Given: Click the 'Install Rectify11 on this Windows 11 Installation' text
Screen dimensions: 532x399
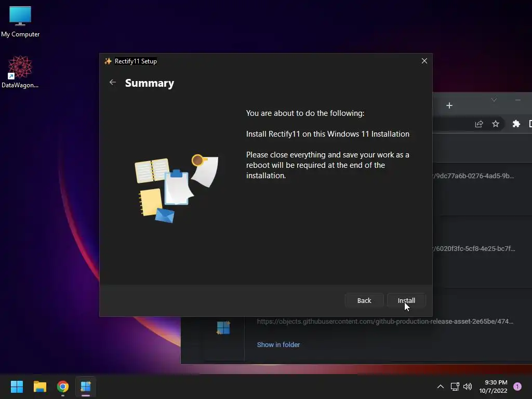Looking at the screenshot, I should 327,134.
